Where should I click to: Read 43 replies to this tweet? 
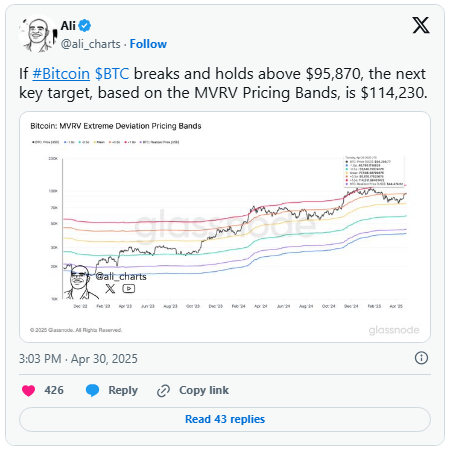[225, 419]
